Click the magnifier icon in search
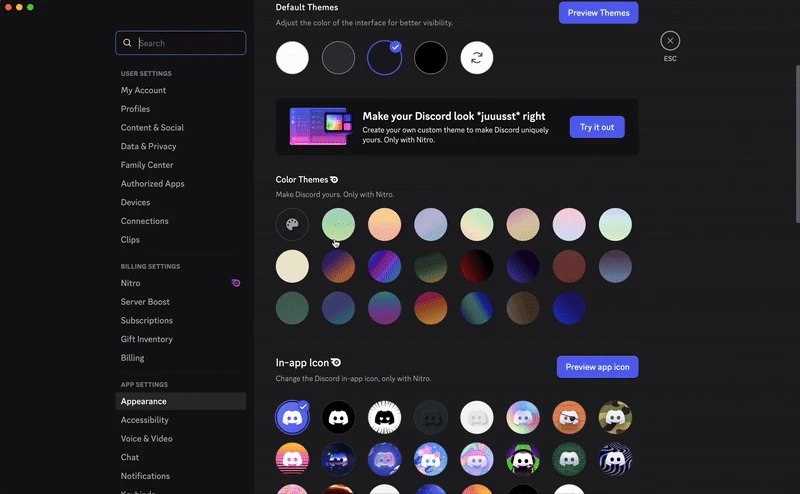This screenshot has width=800, height=494. (x=127, y=43)
